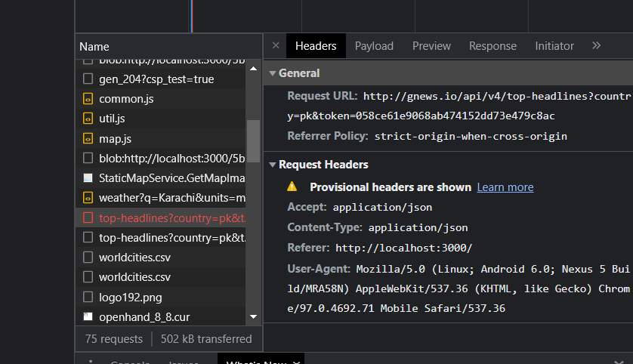
Task: Click the map.js script icon
Action: (88, 138)
